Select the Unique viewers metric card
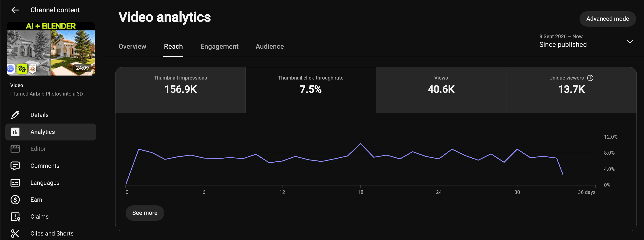Screen dimensions: 644x240 click(572, 90)
